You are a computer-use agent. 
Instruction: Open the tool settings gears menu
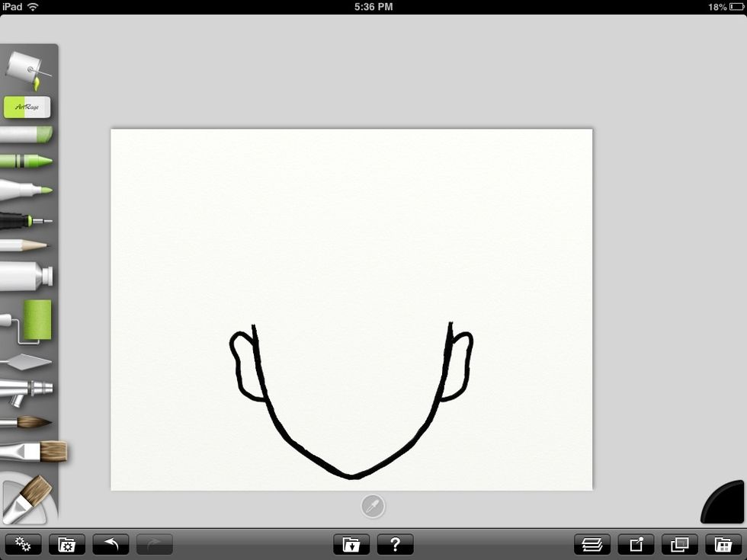(23, 544)
